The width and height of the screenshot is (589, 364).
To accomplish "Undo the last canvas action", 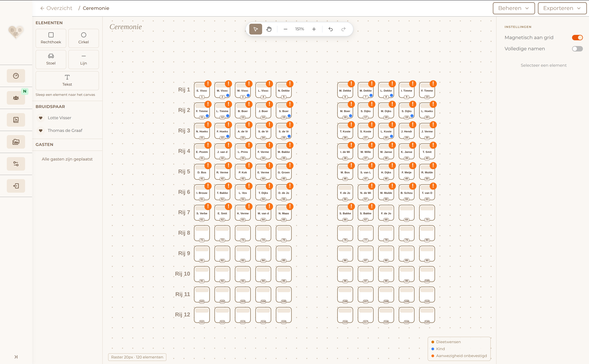I will (331, 29).
